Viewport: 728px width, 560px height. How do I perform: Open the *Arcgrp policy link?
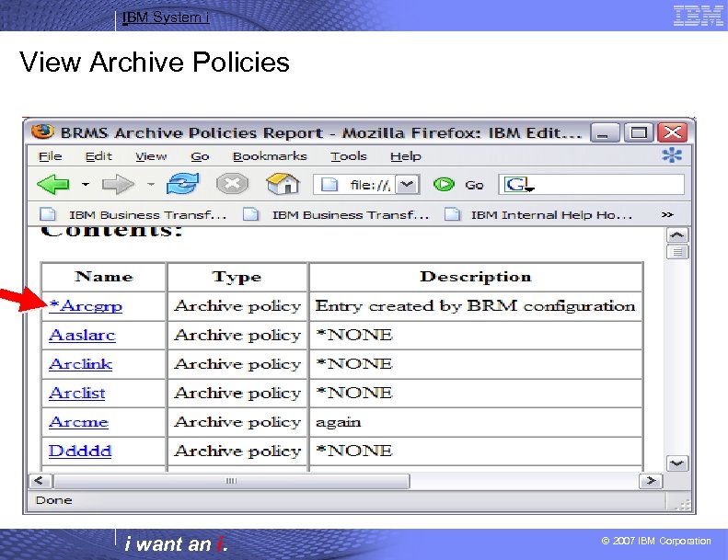(86, 306)
